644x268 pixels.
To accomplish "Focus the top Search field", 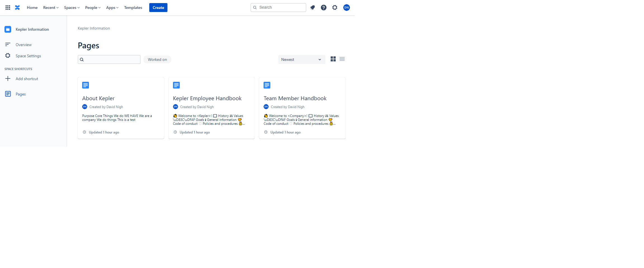I will (278, 8).
